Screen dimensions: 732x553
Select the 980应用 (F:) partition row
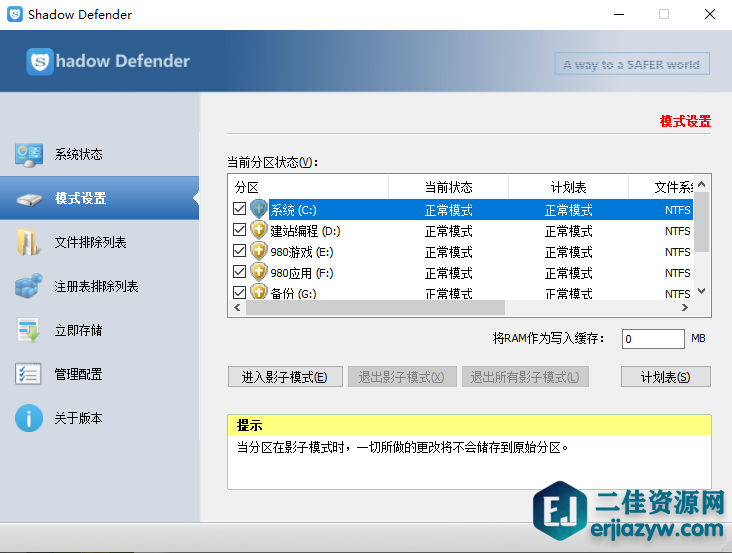(x=461, y=273)
